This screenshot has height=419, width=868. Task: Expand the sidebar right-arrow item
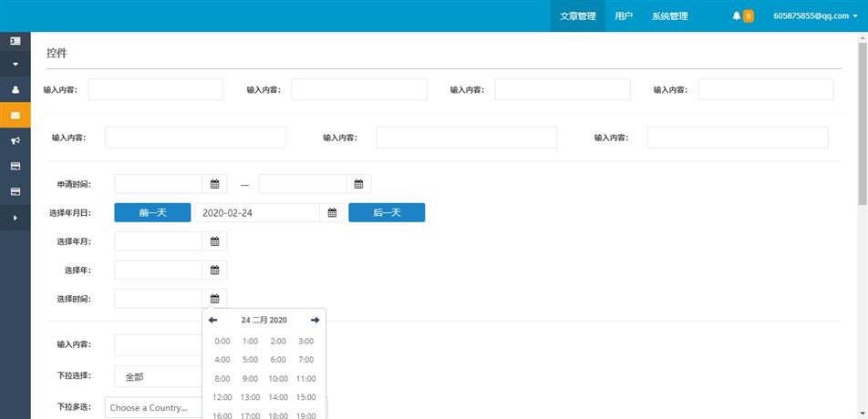(15, 218)
